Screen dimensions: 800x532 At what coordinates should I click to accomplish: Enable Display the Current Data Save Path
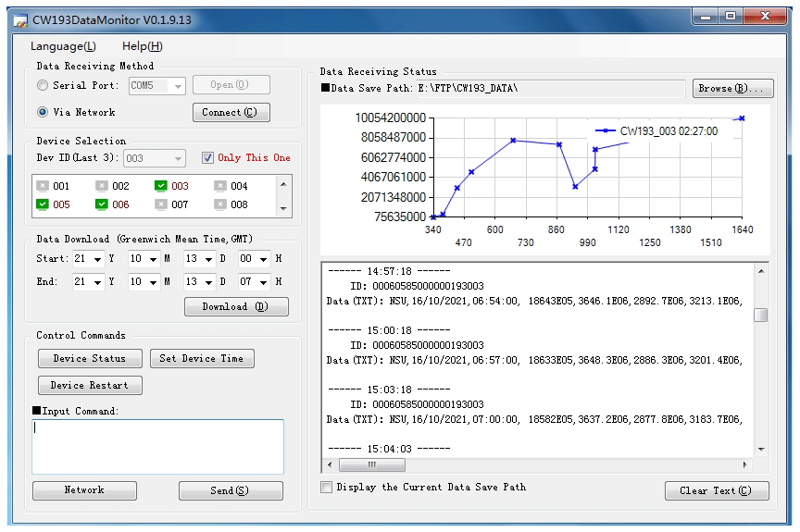click(326, 488)
